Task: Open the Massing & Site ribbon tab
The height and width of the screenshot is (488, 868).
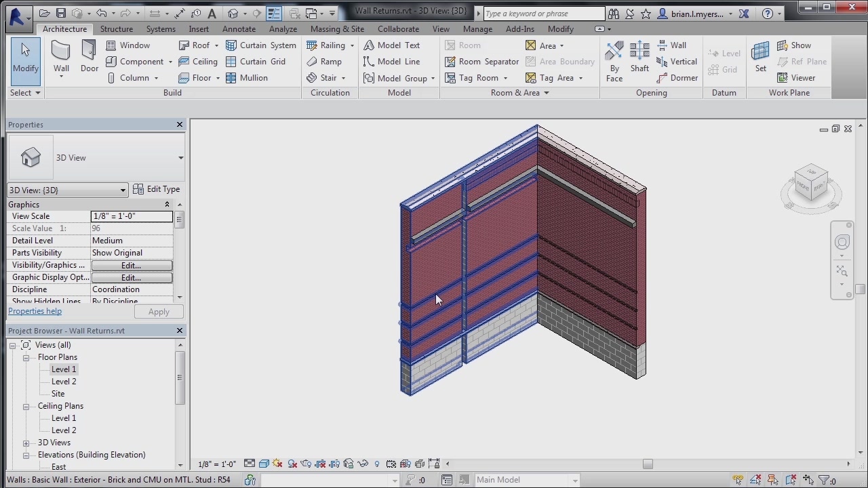Action: coord(337,29)
